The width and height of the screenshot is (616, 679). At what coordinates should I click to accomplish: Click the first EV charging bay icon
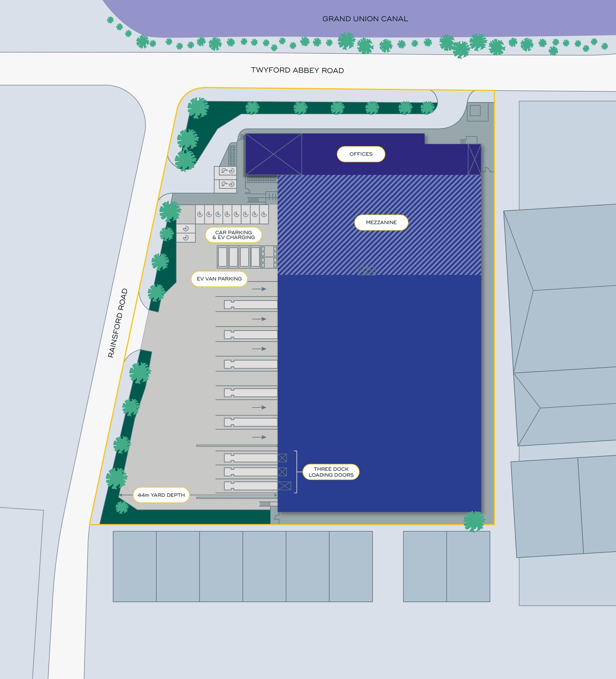coord(200,214)
